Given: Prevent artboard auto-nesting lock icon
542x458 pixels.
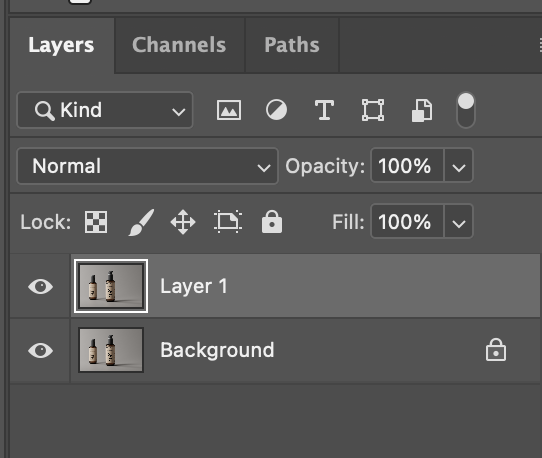Looking at the screenshot, I should 228,222.
